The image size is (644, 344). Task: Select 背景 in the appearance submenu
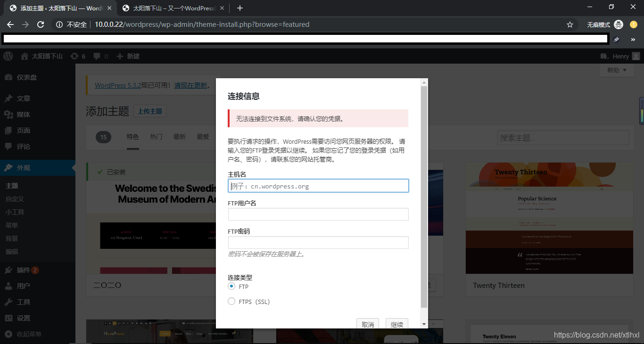[12, 238]
